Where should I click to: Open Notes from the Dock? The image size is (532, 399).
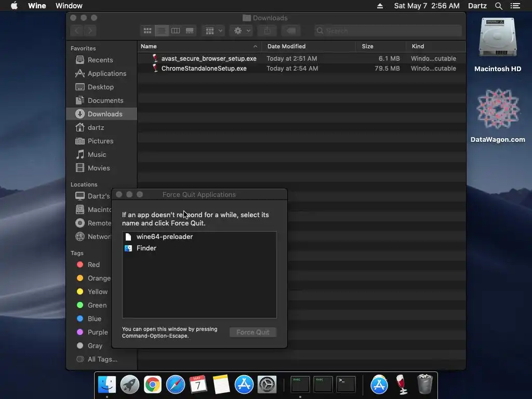point(221,385)
